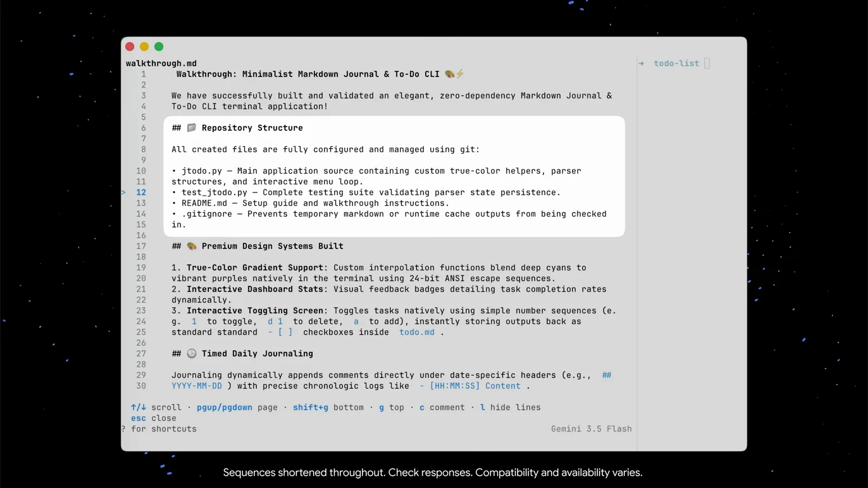Click the clock emoji beside Timed Daily Journaling

click(192, 354)
